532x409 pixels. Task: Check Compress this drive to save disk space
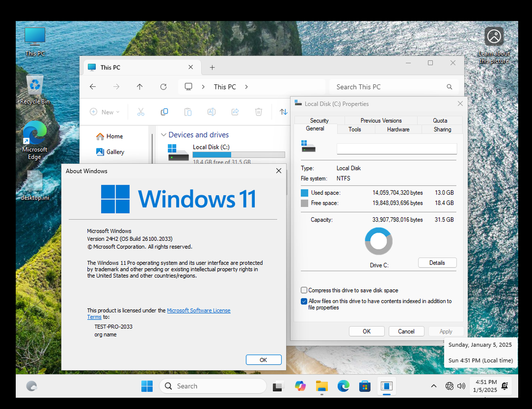tap(304, 290)
